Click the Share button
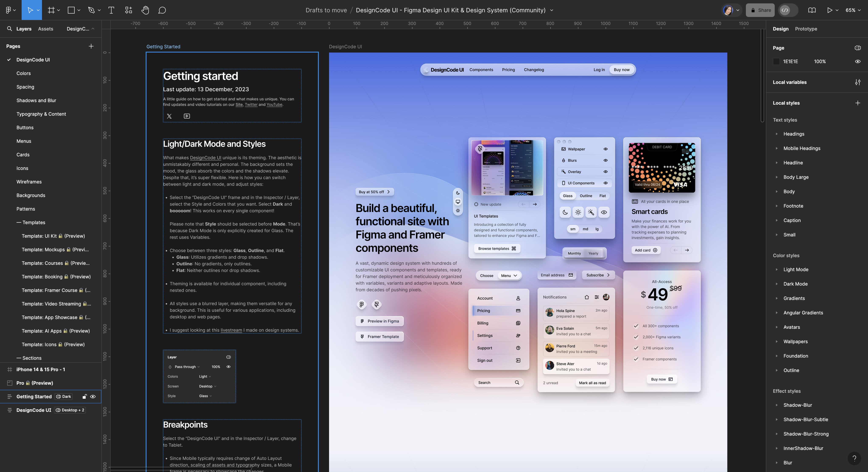 761,10
